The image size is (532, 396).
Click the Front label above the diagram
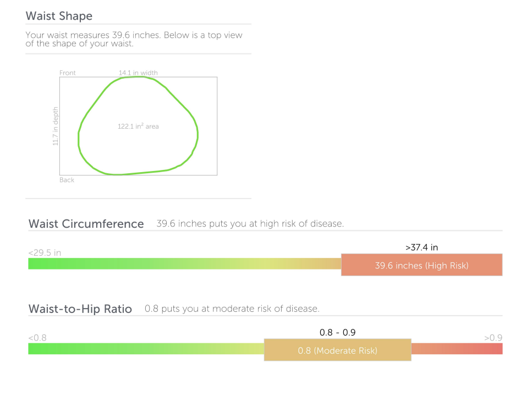tap(68, 73)
